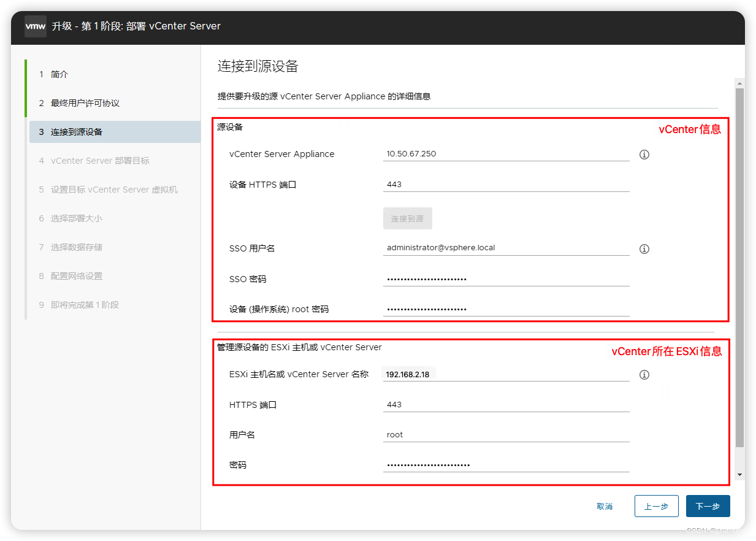The image size is (756, 541).
Task: Focus the ESXi host name field 192.168.2.18
Action: 506,374
